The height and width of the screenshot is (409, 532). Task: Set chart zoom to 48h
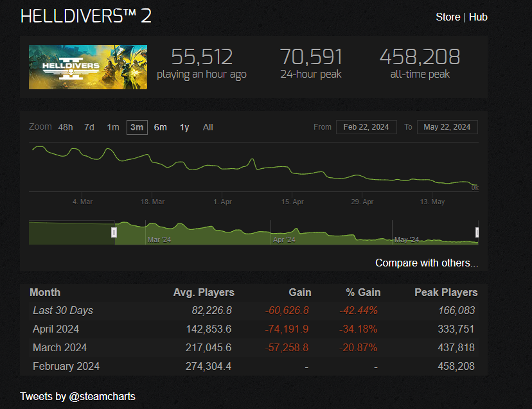coord(66,128)
